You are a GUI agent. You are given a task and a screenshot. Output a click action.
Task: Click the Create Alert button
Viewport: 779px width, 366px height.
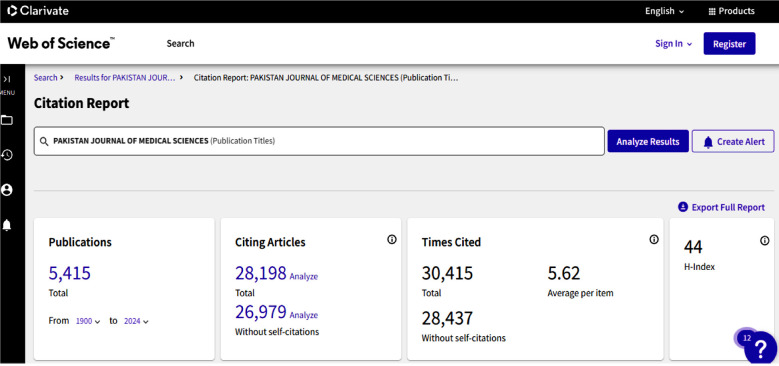tap(733, 142)
